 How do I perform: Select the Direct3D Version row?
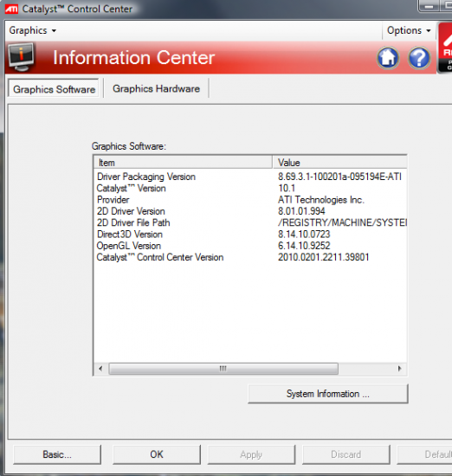250,235
